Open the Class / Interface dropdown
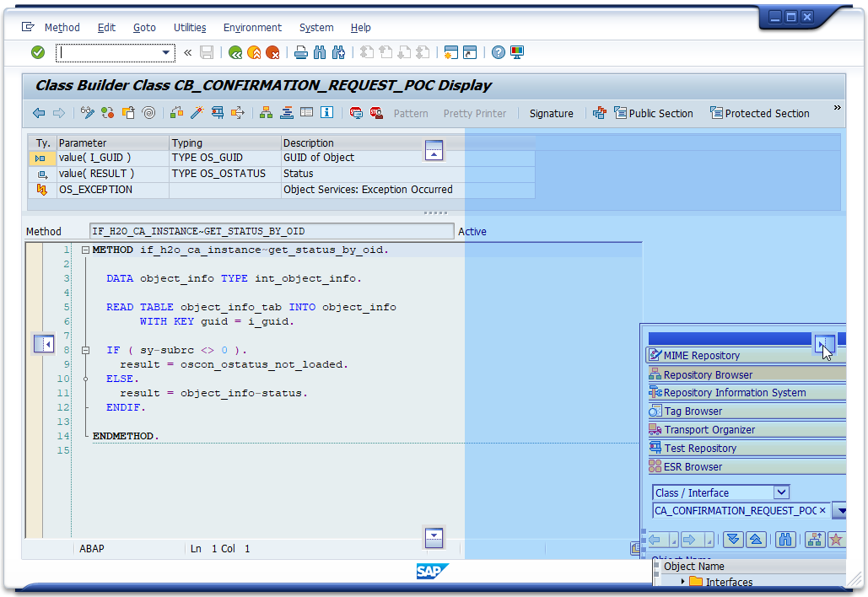This screenshot has height=597, width=868. pyautogui.click(x=781, y=492)
